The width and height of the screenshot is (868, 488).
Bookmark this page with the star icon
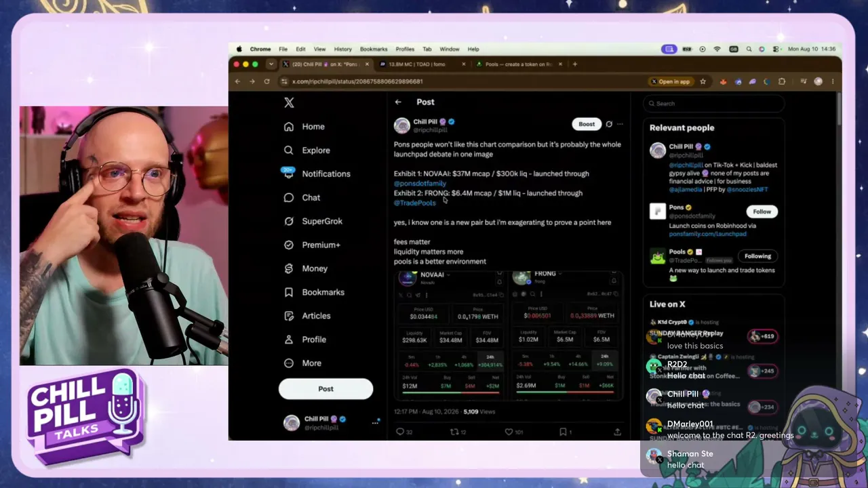click(x=703, y=81)
